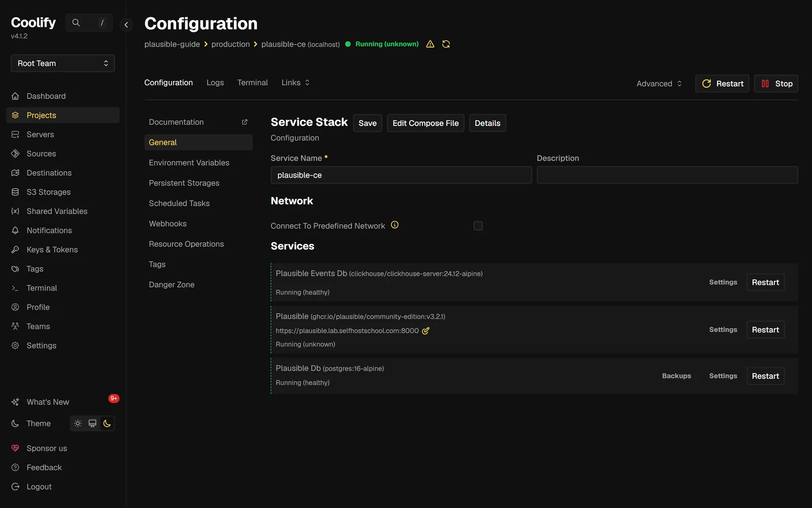
Task: Click the Settings gear icon in sidebar
Action: (x=15, y=345)
